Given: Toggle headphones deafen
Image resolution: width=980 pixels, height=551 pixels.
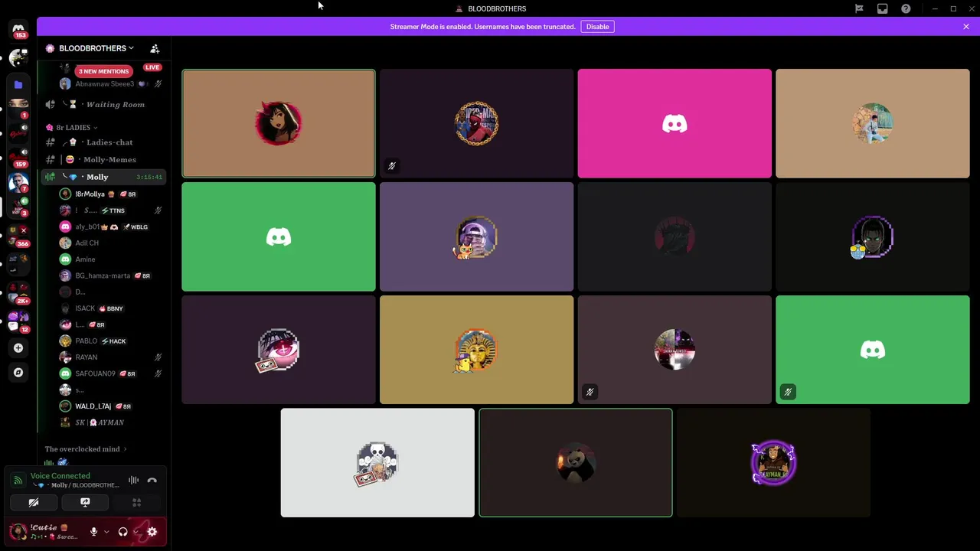Looking at the screenshot, I should click(122, 532).
